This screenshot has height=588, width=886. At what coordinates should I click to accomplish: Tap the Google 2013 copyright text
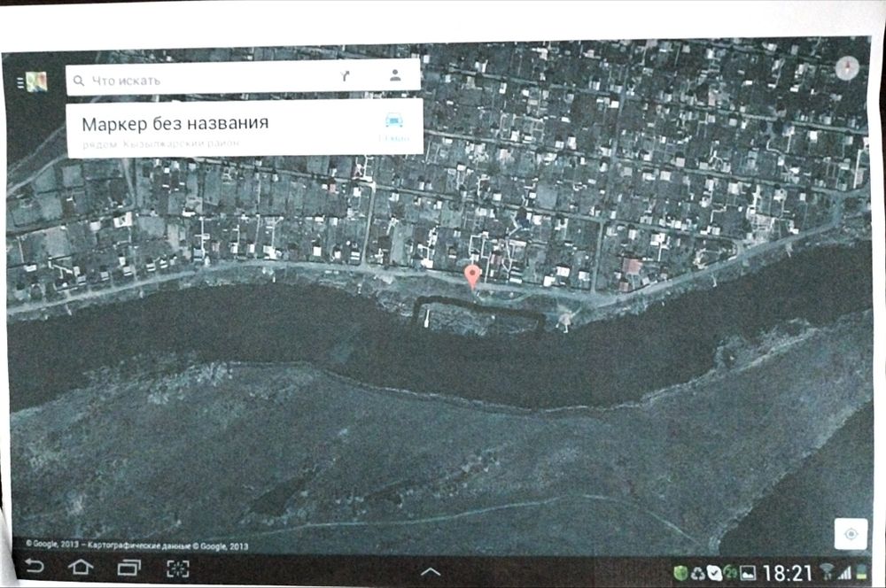tap(136, 545)
